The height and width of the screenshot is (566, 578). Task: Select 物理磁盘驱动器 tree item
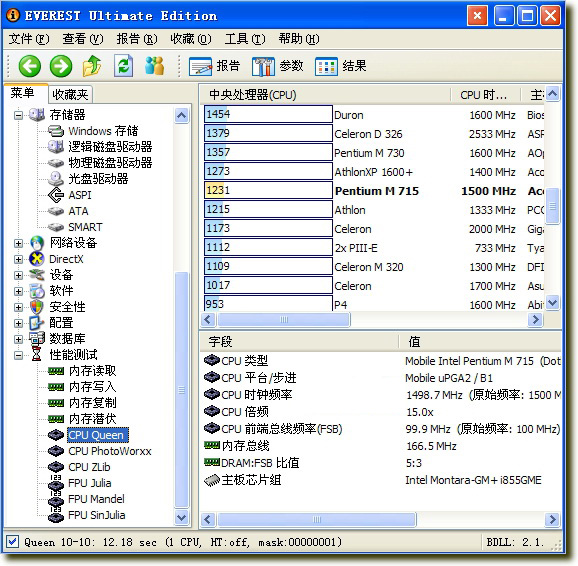pyautogui.click(x=110, y=163)
